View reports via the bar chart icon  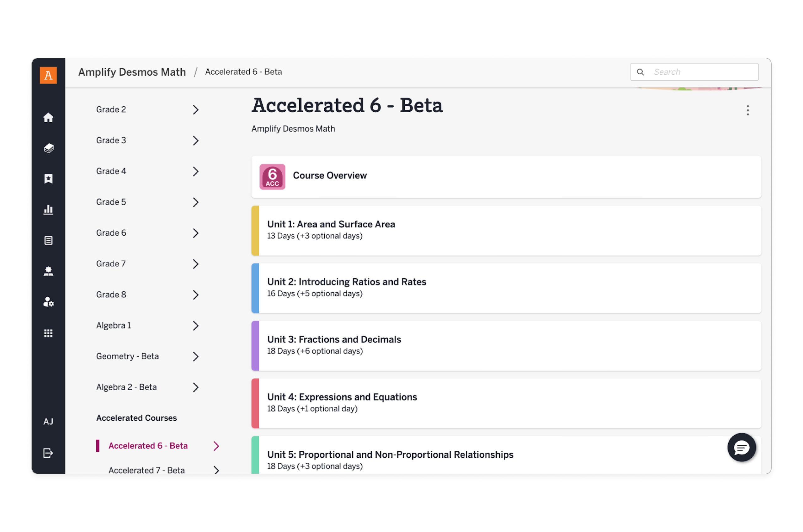(49, 210)
